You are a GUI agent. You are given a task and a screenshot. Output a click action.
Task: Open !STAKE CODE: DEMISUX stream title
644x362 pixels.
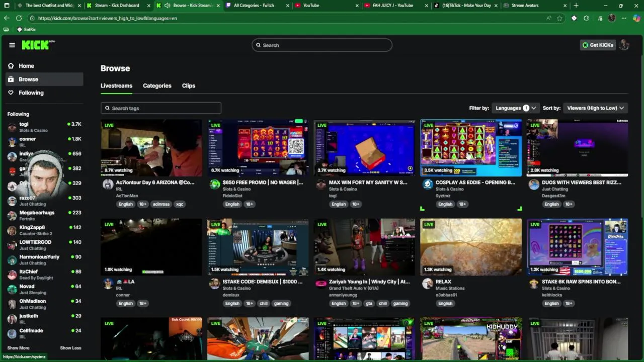(263, 282)
